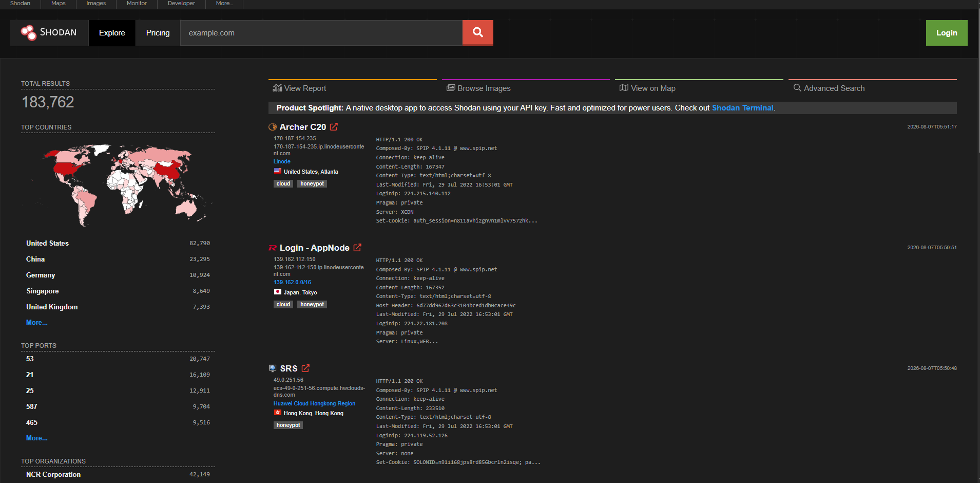Click the Japan flag icon
Image resolution: width=980 pixels, height=483 pixels.
[x=278, y=292]
